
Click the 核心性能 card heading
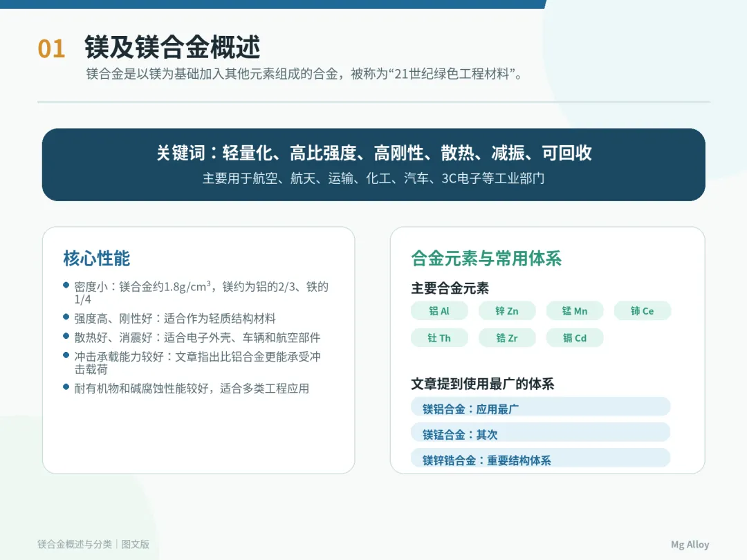[97, 258]
